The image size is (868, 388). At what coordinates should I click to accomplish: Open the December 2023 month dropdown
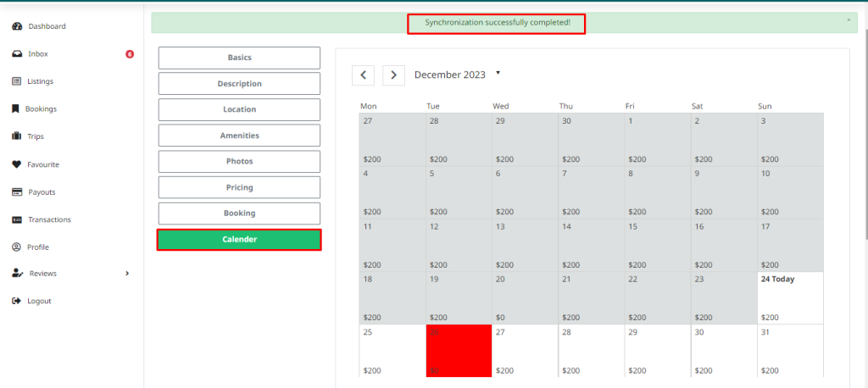tap(498, 73)
